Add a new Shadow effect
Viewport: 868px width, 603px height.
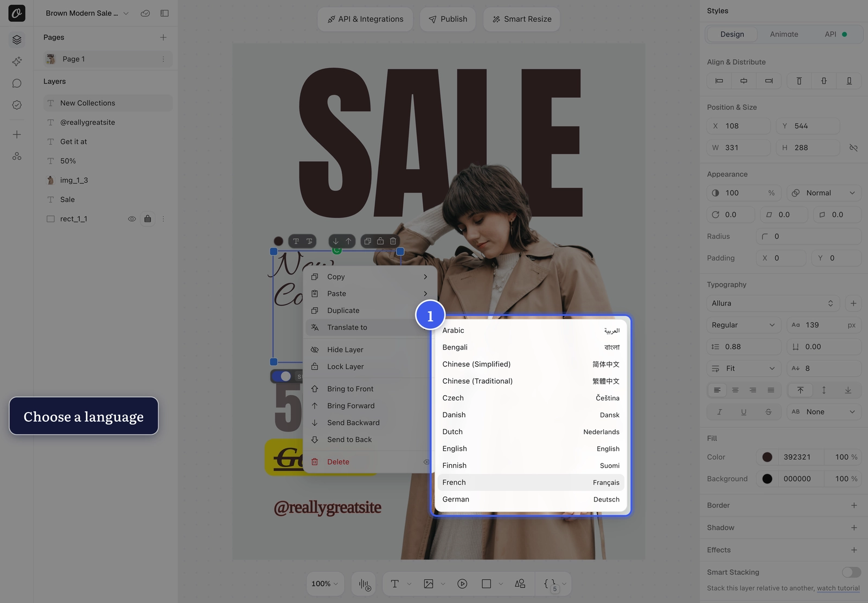pos(854,528)
